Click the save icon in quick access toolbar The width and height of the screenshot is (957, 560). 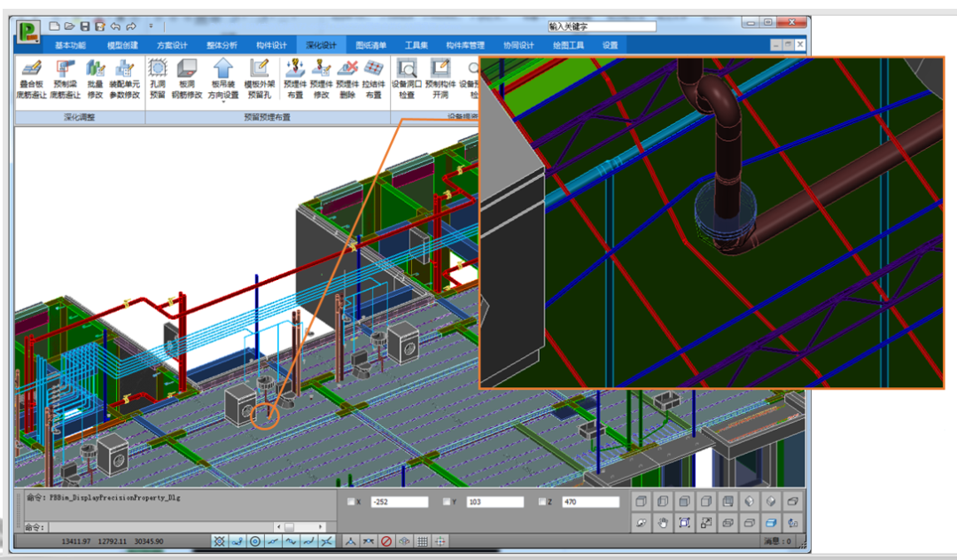coord(85,27)
